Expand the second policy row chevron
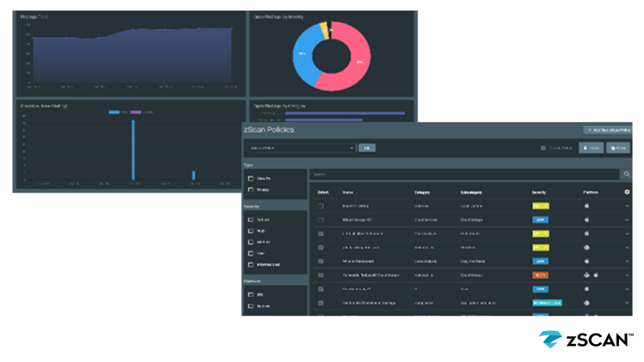Screen dimensions: 644x362 pos(627,220)
